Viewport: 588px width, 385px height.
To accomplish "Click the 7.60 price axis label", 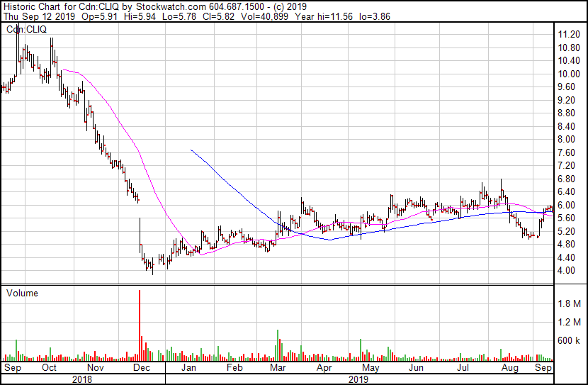I will pos(566,152).
